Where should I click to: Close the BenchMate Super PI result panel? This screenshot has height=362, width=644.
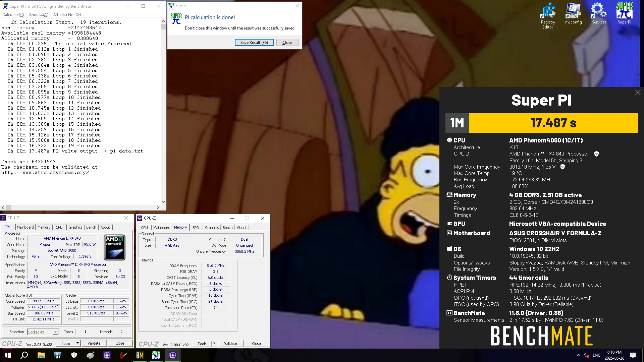(x=638, y=93)
